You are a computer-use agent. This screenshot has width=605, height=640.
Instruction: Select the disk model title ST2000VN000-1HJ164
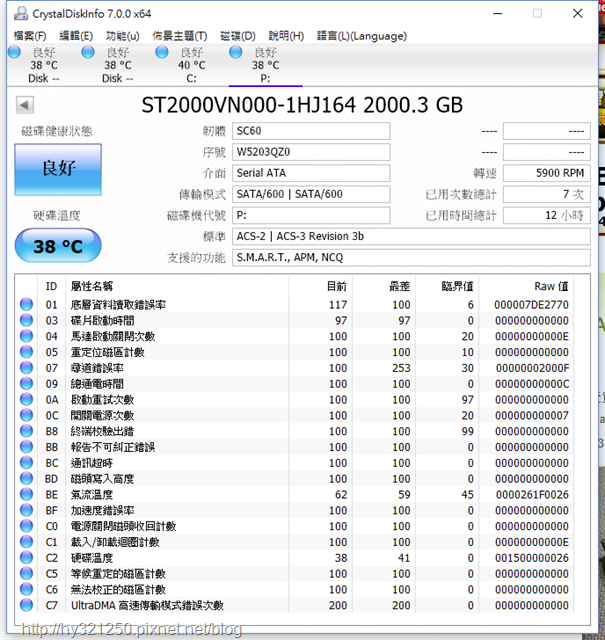[x=249, y=105]
